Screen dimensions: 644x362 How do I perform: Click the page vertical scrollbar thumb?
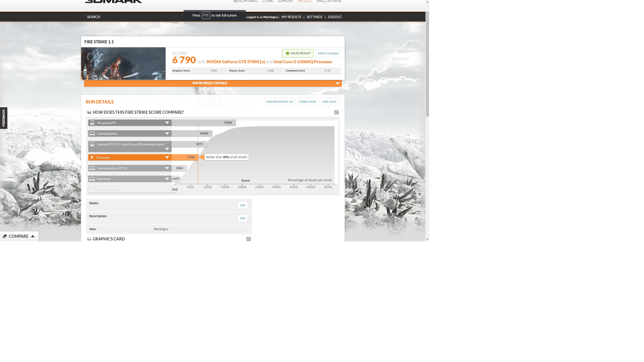(427, 64)
